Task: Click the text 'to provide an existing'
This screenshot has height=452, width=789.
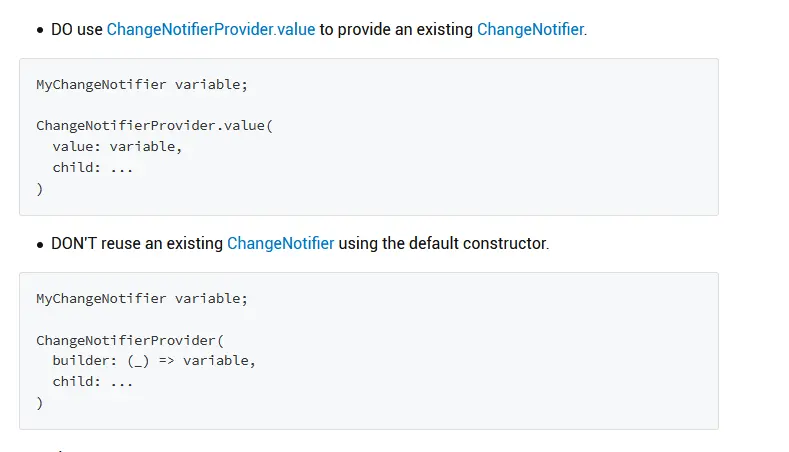Action: (x=396, y=30)
